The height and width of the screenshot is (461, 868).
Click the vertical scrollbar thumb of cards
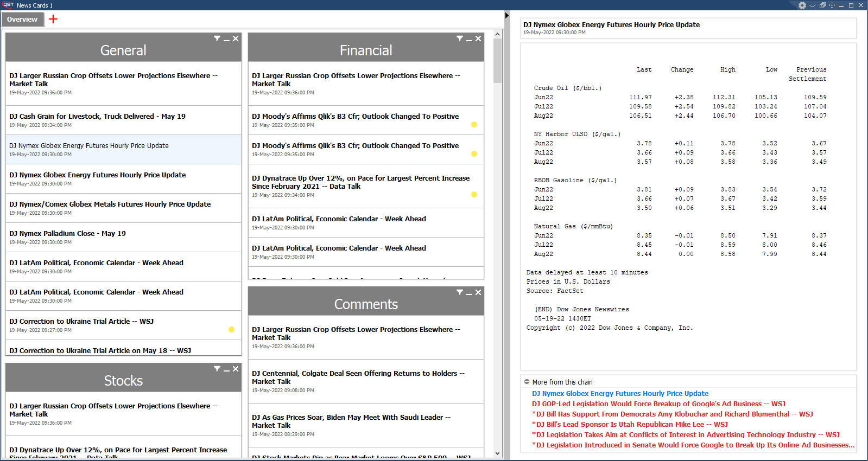coord(498,60)
